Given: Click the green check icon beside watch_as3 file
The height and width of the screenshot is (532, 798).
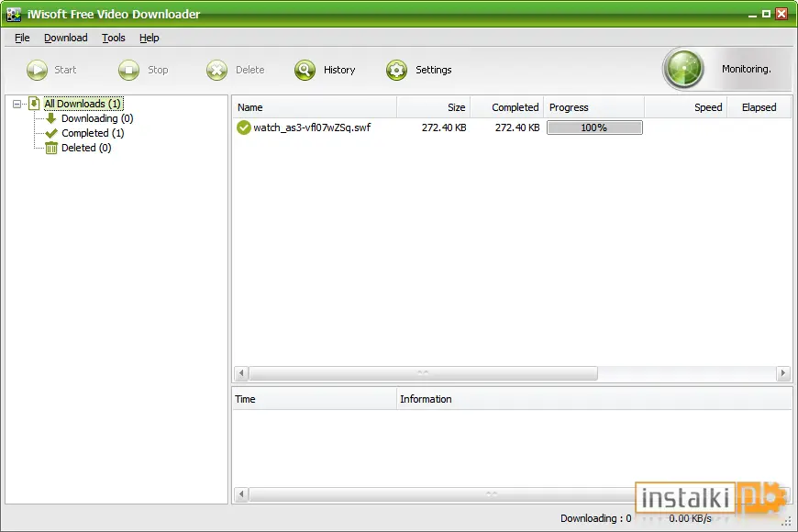Looking at the screenshot, I should tap(244, 127).
